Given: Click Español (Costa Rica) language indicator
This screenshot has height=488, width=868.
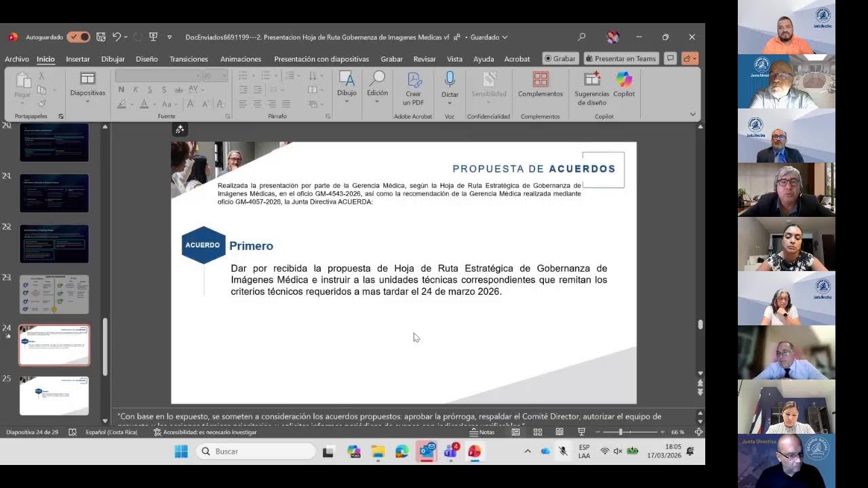Looking at the screenshot, I should pos(111,432).
